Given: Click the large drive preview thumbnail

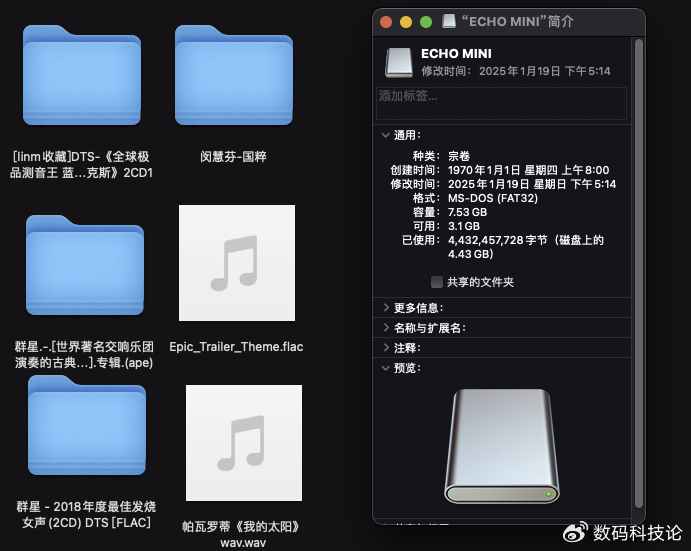Looking at the screenshot, I should [x=501, y=445].
